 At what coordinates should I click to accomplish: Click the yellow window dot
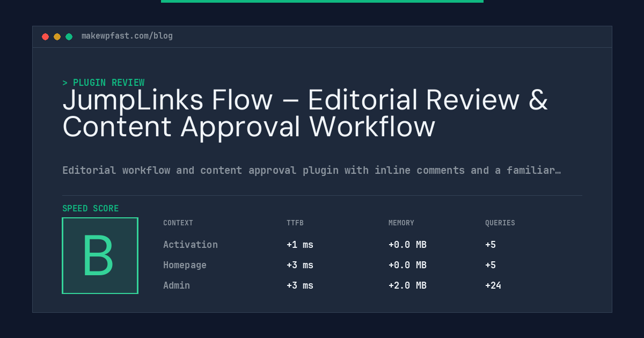coord(57,36)
